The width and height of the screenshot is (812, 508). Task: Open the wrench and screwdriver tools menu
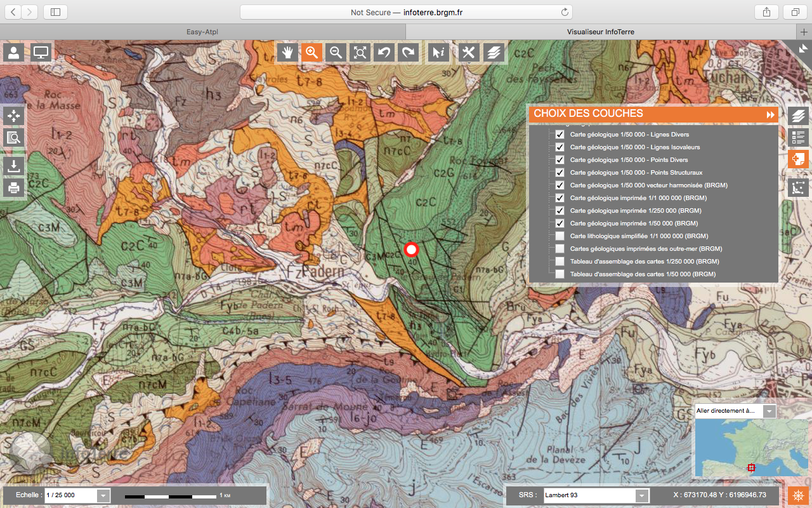click(468, 53)
